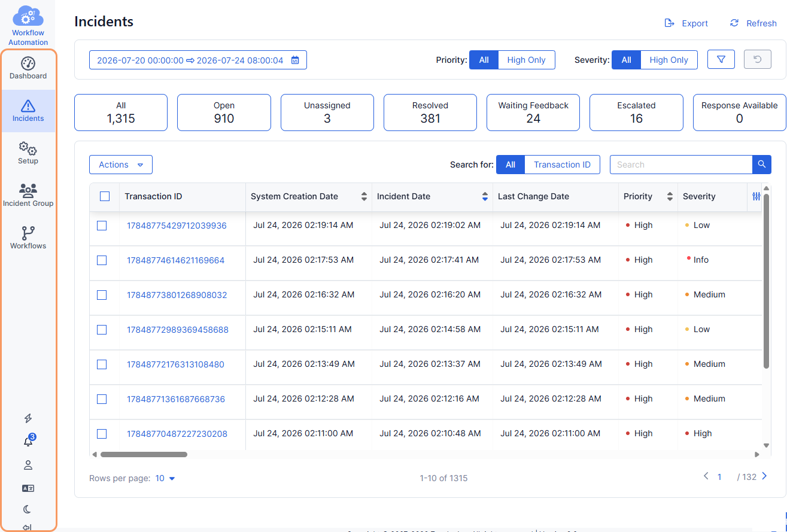
Task: Click the search magnifier button
Action: coord(761,165)
